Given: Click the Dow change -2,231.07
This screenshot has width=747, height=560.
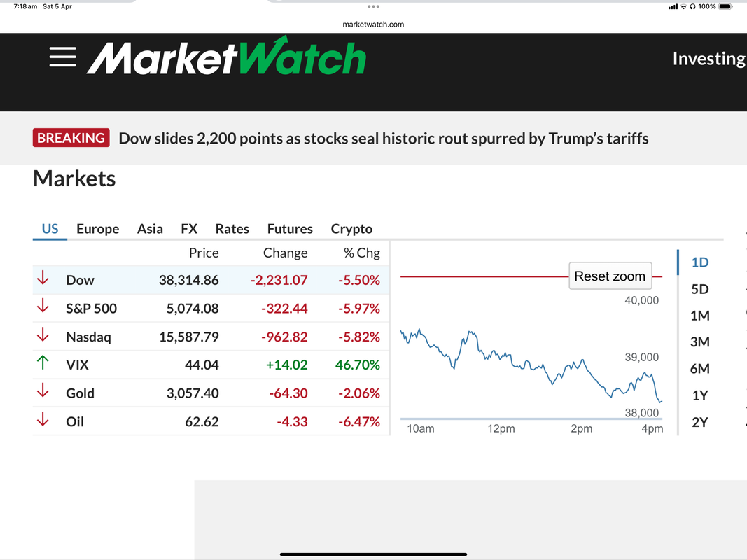Looking at the screenshot, I should pos(279,280).
